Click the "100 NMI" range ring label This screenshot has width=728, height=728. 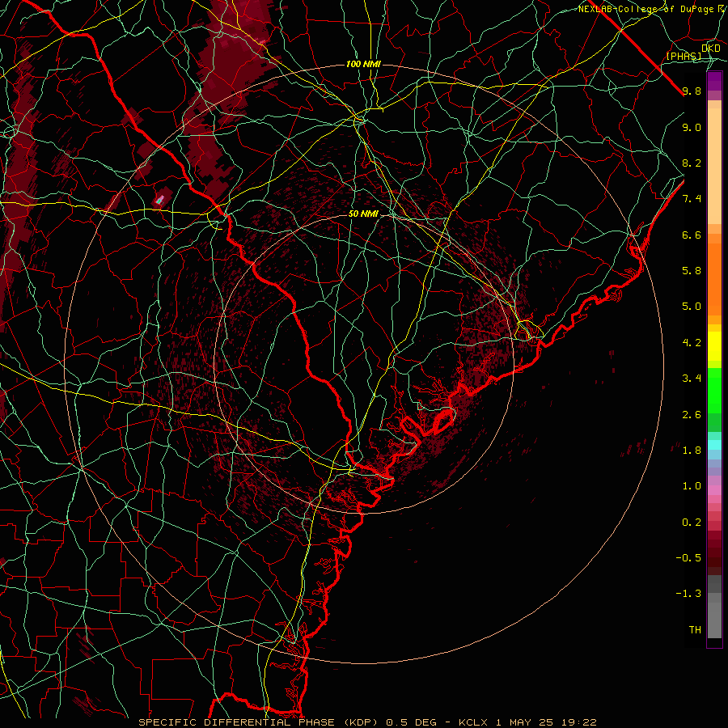[363, 64]
